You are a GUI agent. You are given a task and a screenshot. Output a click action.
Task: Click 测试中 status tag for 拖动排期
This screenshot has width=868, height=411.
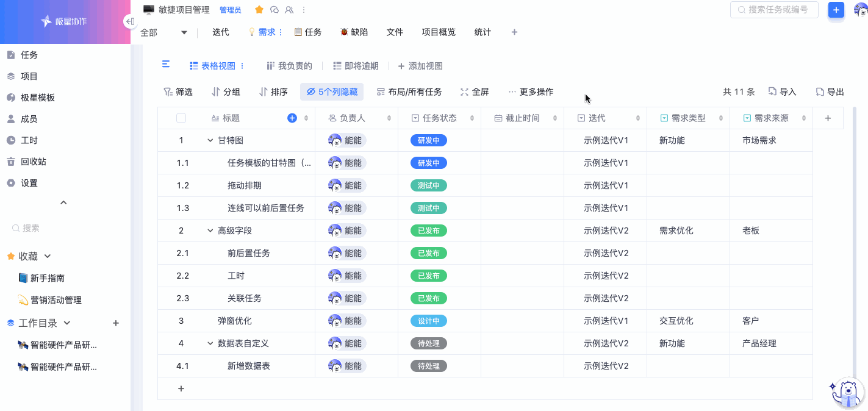(429, 185)
